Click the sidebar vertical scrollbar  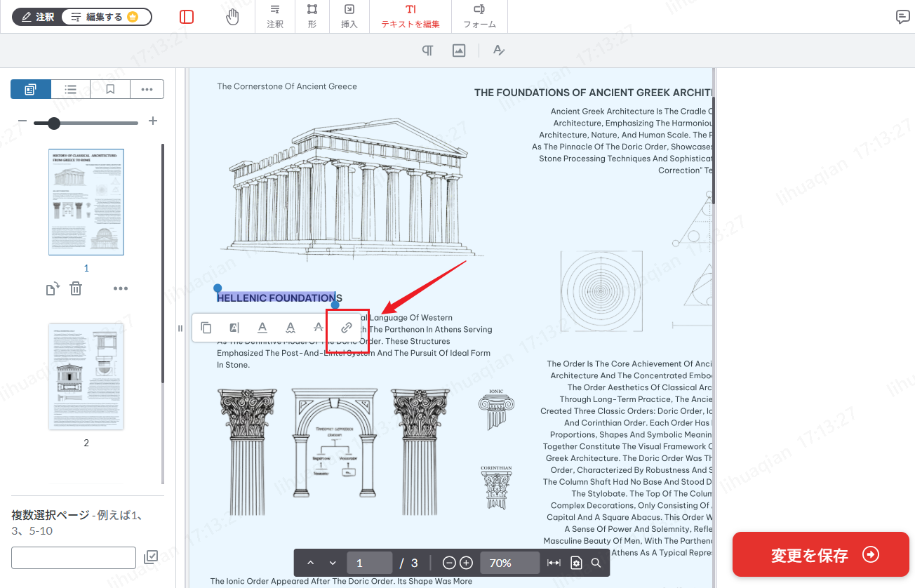[163, 263]
